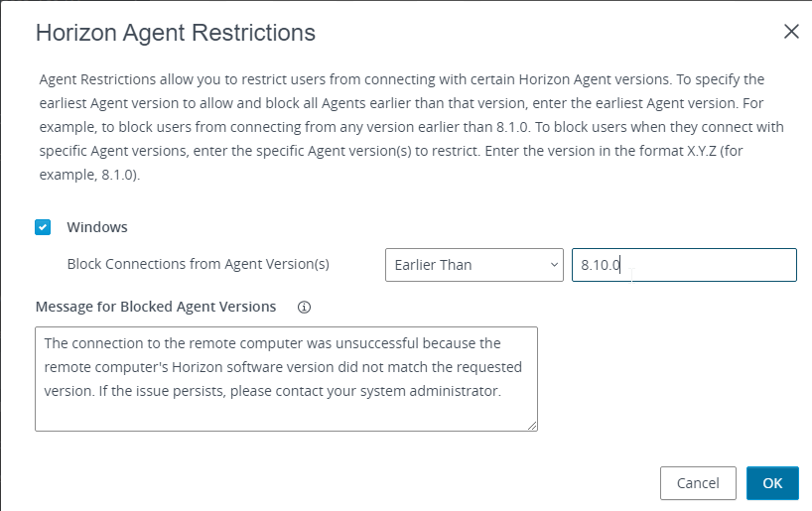Place cursor after administrator. in message box
This screenshot has height=511, width=812.
[x=502, y=391]
